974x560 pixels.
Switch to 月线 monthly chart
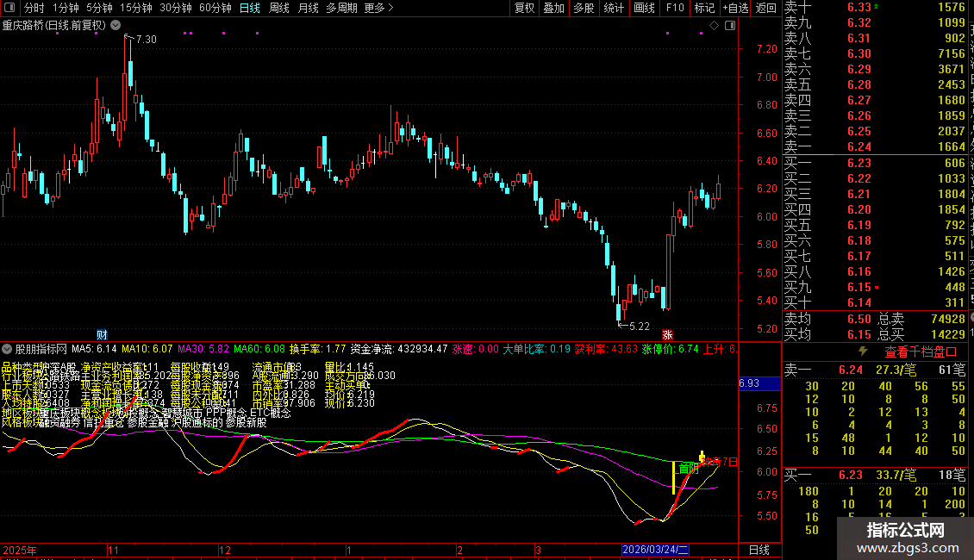click(x=308, y=8)
